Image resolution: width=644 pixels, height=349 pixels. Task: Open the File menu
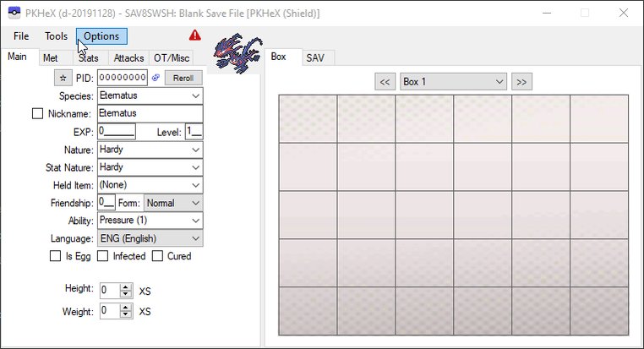pos(21,36)
